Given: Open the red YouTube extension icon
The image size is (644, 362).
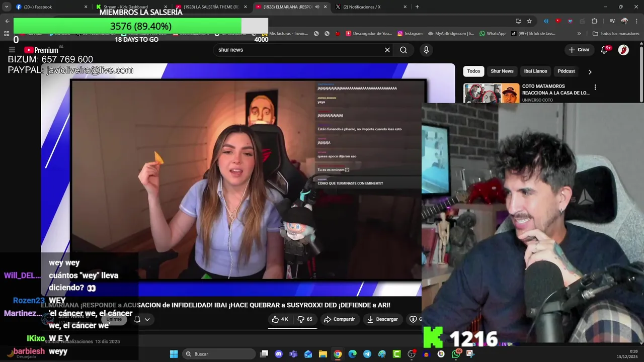Looking at the screenshot, I should (x=558, y=21).
